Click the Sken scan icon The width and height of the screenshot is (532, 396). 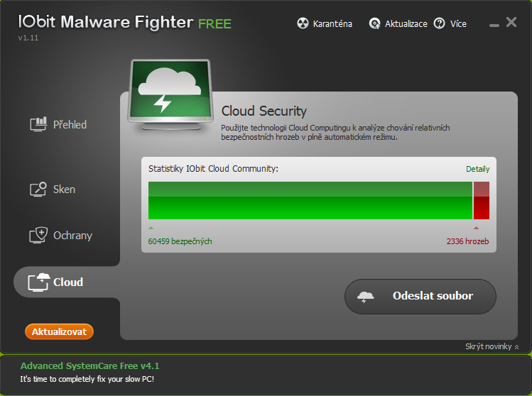(38, 189)
